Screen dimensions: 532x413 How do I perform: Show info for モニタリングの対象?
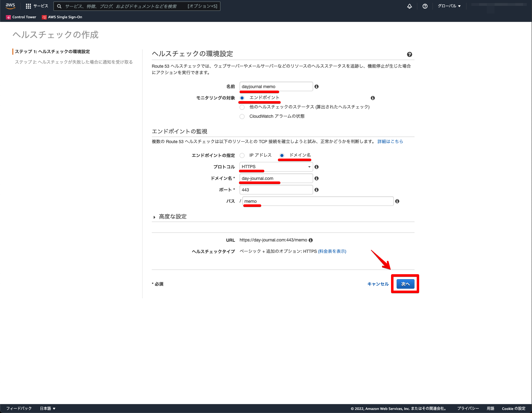pos(373,98)
